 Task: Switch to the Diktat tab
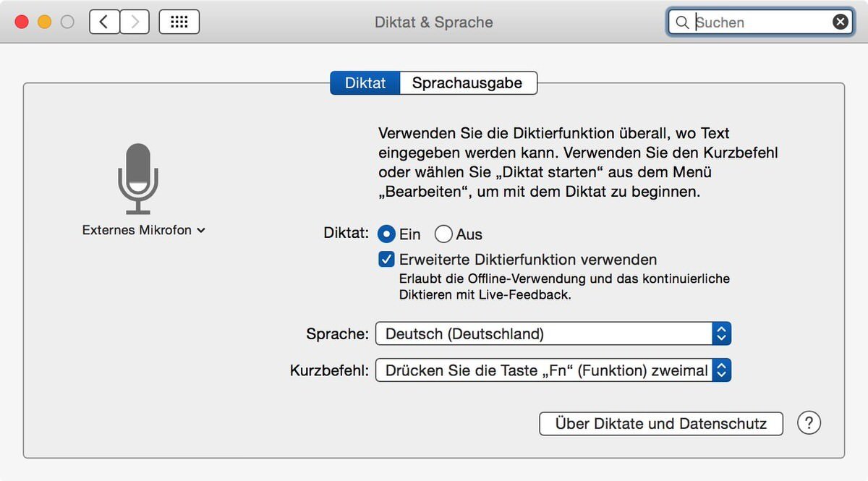point(365,82)
